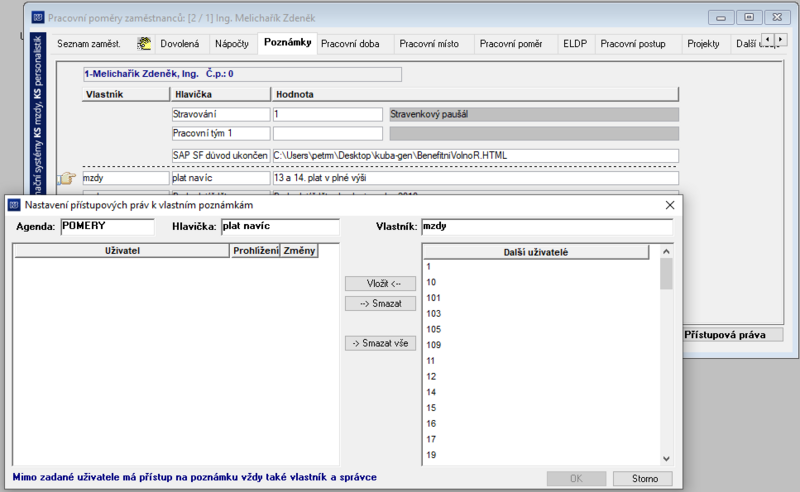The width and height of the screenshot is (800, 492).
Task: Switch to the ELDP tab
Action: pos(575,44)
